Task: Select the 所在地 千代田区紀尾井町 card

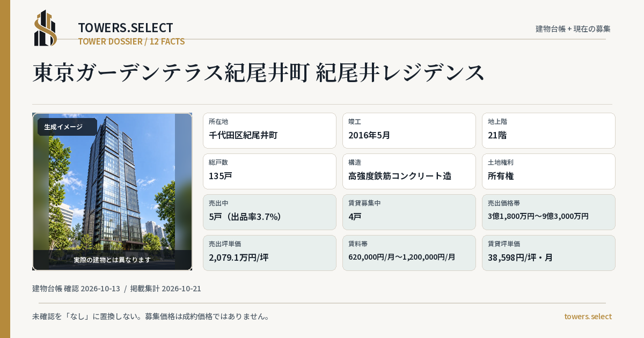Action: [269, 130]
